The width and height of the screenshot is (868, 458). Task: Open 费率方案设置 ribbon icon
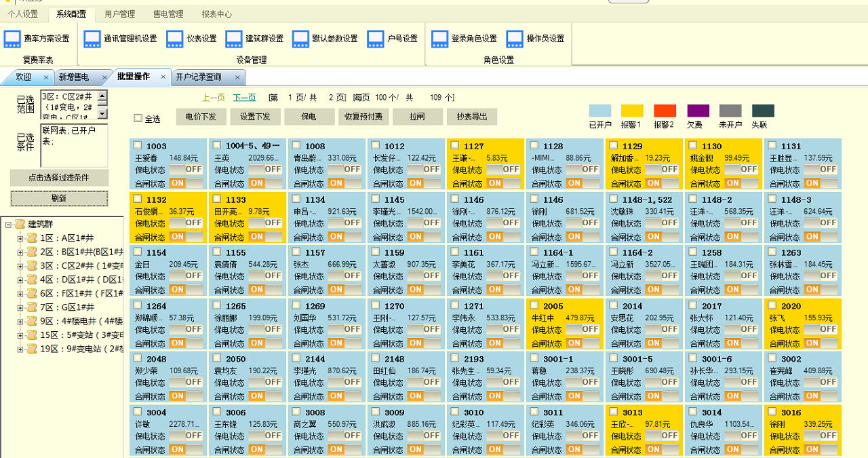tap(12, 39)
